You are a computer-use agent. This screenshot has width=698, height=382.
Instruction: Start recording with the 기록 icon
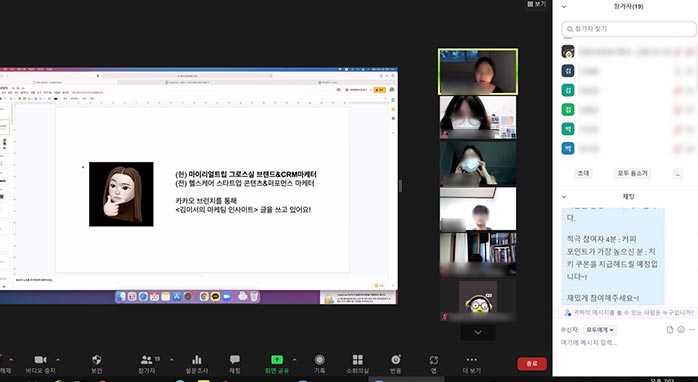point(319,359)
